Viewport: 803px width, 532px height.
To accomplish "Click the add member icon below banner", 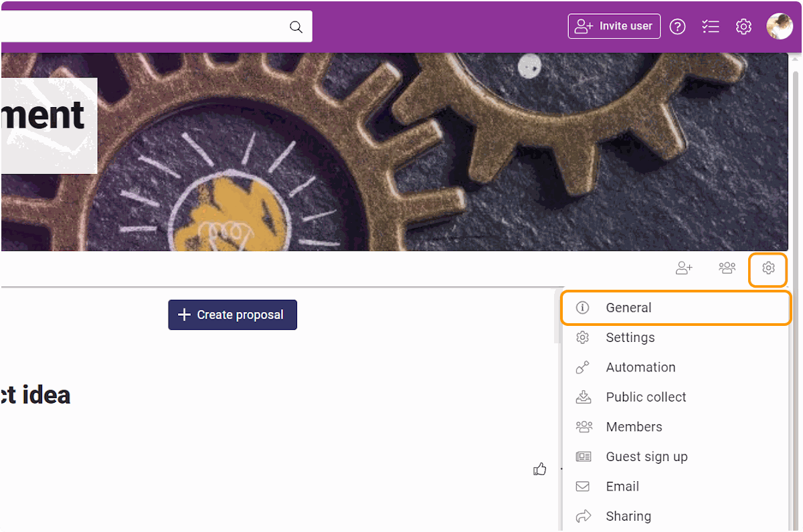I will tap(684, 268).
